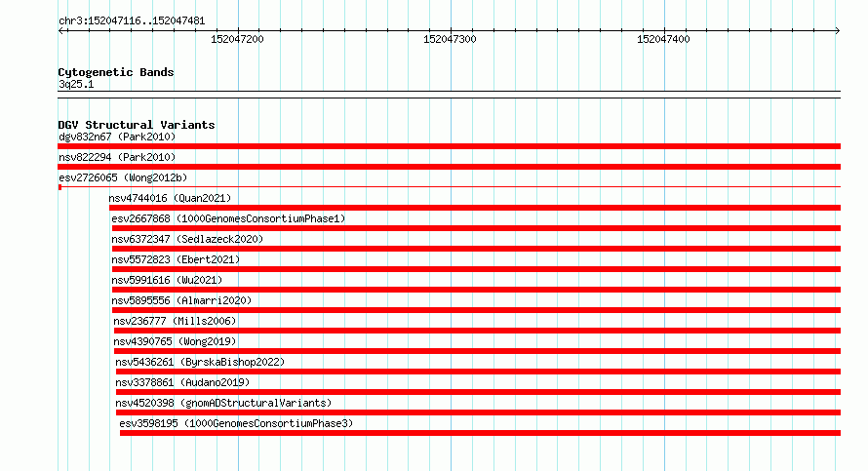
Task: Open variant nsv5991616 (Wu2021) label
Action: (167, 280)
